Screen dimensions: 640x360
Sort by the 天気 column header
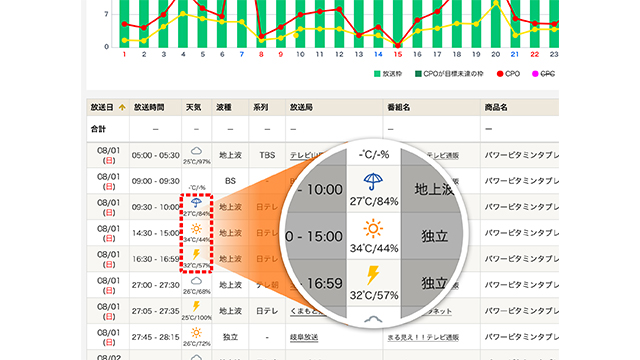(193, 107)
